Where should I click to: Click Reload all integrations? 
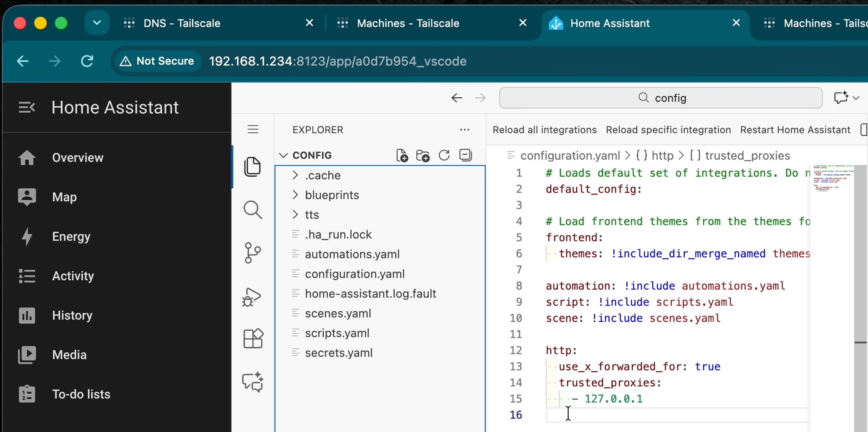click(545, 130)
